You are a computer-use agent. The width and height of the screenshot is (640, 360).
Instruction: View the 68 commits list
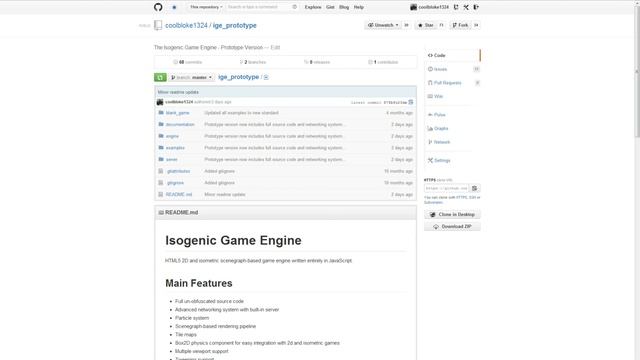188,62
